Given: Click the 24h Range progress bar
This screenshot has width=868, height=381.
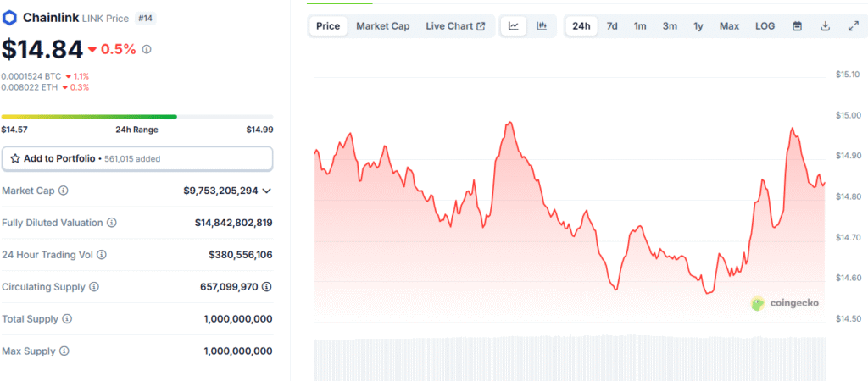Looking at the screenshot, I should (137, 117).
